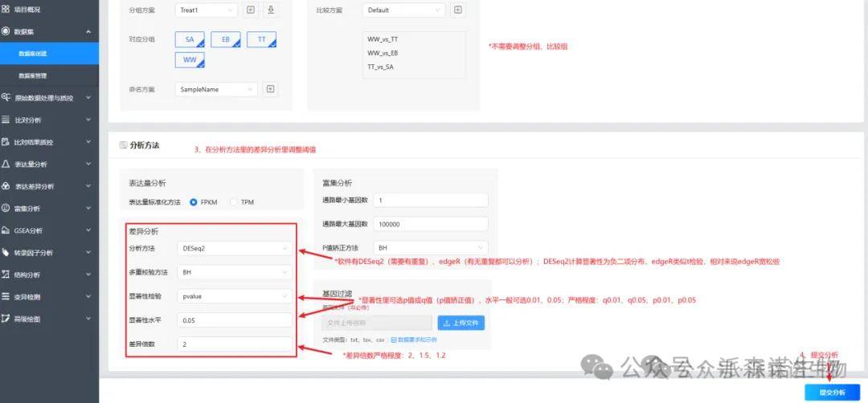Toggle the WW group selection
The image size is (868, 403).
coord(190,60)
